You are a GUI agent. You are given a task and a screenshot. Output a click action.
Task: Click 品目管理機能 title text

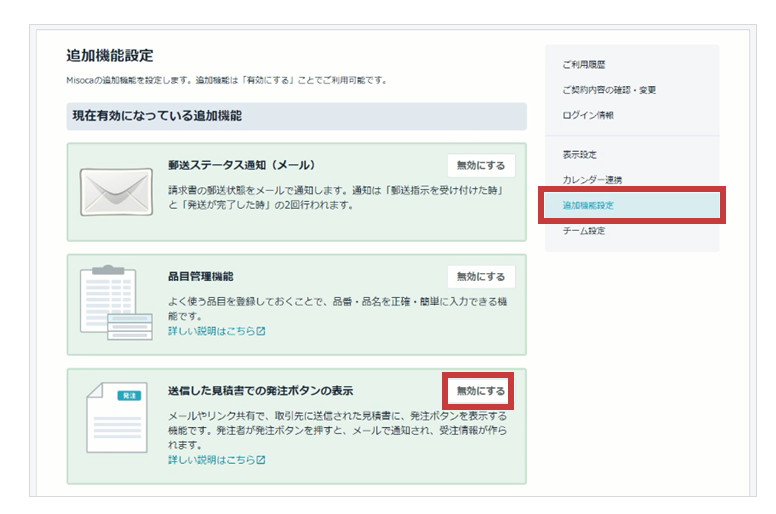click(x=200, y=277)
